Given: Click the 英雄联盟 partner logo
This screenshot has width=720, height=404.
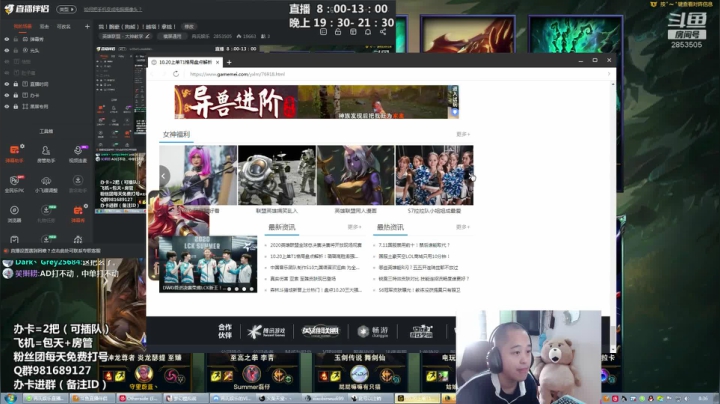Looking at the screenshot, I should tap(321, 331).
